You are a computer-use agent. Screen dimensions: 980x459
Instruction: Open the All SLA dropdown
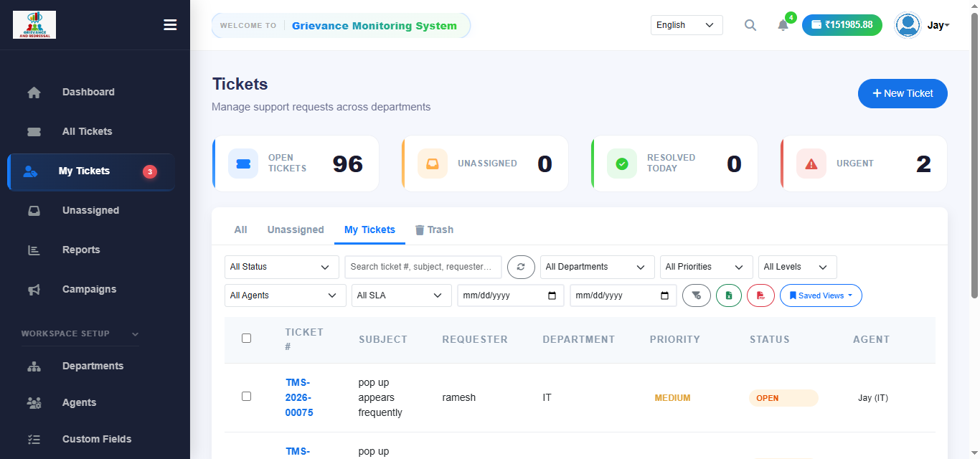401,295
